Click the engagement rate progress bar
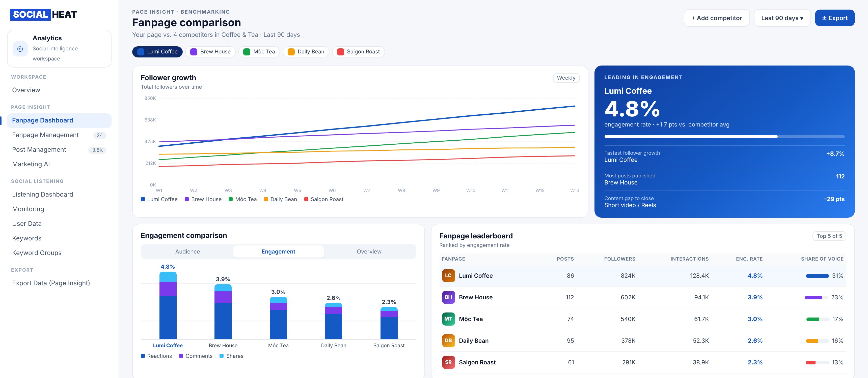 724,137
